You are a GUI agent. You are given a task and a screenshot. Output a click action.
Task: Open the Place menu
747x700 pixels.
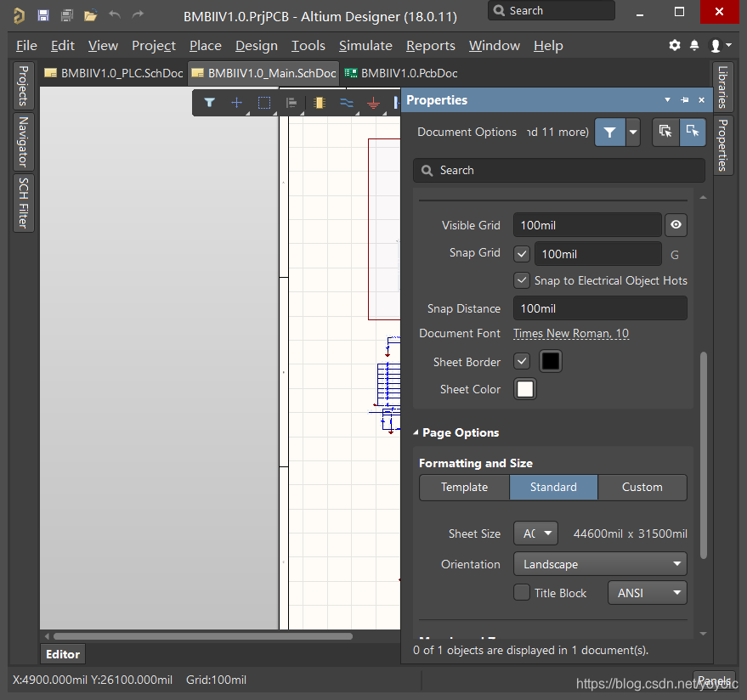(x=206, y=46)
